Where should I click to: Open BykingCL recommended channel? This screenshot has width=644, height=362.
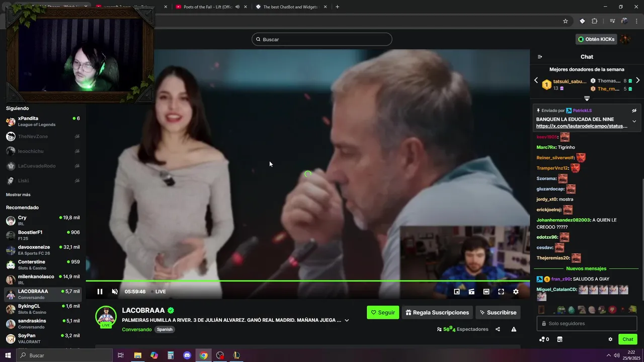(43, 309)
